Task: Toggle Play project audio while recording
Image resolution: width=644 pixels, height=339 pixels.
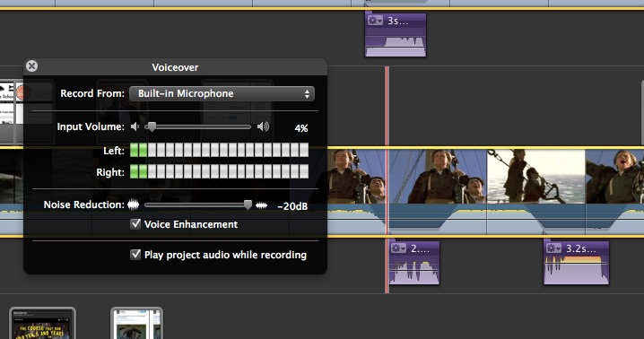Action: [x=135, y=255]
